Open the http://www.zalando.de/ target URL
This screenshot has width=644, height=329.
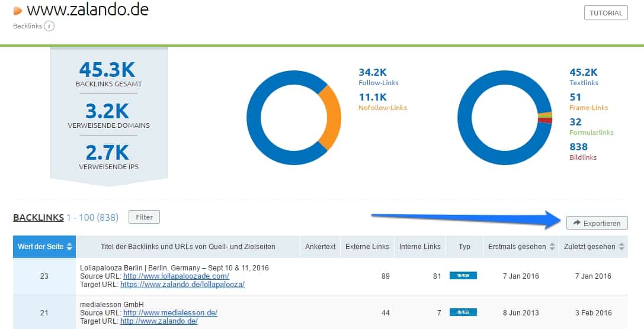(159, 321)
